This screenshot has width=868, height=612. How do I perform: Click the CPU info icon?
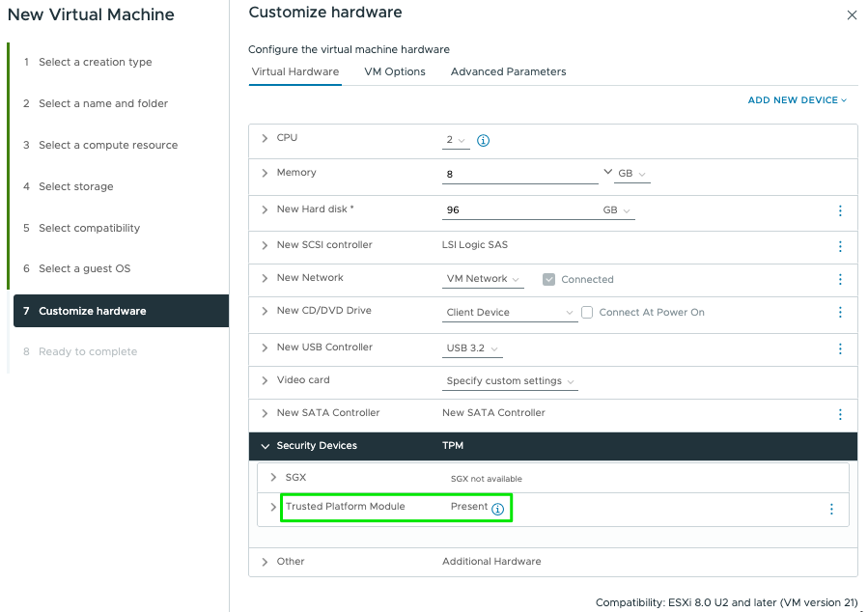(x=484, y=140)
